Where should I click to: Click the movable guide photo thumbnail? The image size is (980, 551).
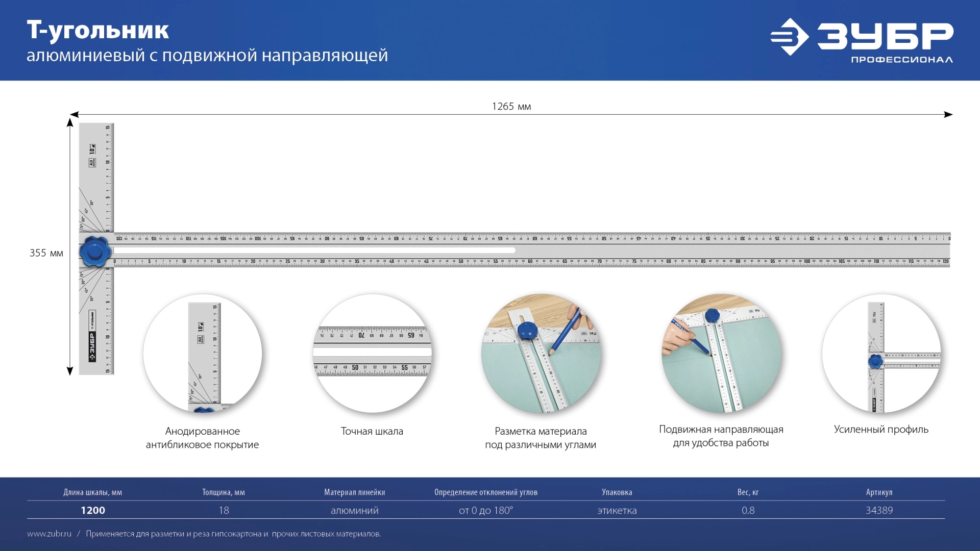pyautogui.click(x=721, y=353)
